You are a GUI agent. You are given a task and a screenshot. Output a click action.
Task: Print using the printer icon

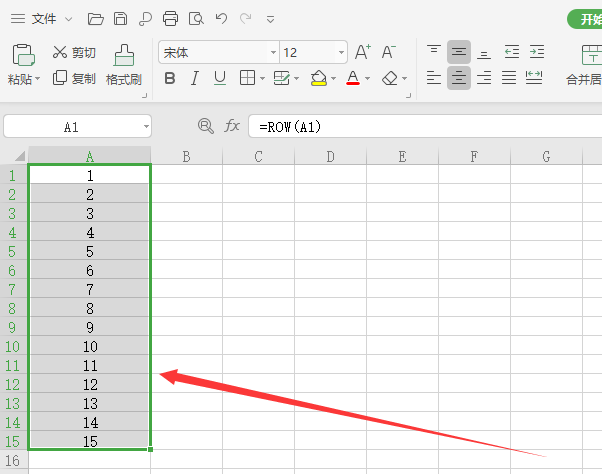(170, 18)
